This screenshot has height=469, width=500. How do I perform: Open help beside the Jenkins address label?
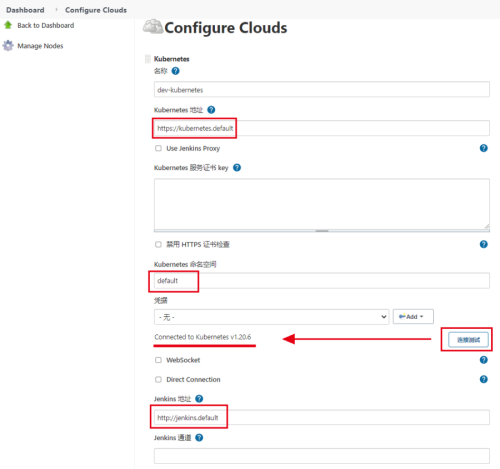[x=199, y=399]
